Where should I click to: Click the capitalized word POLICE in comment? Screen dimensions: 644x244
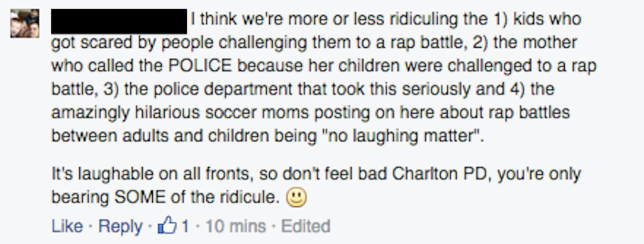click(x=201, y=66)
